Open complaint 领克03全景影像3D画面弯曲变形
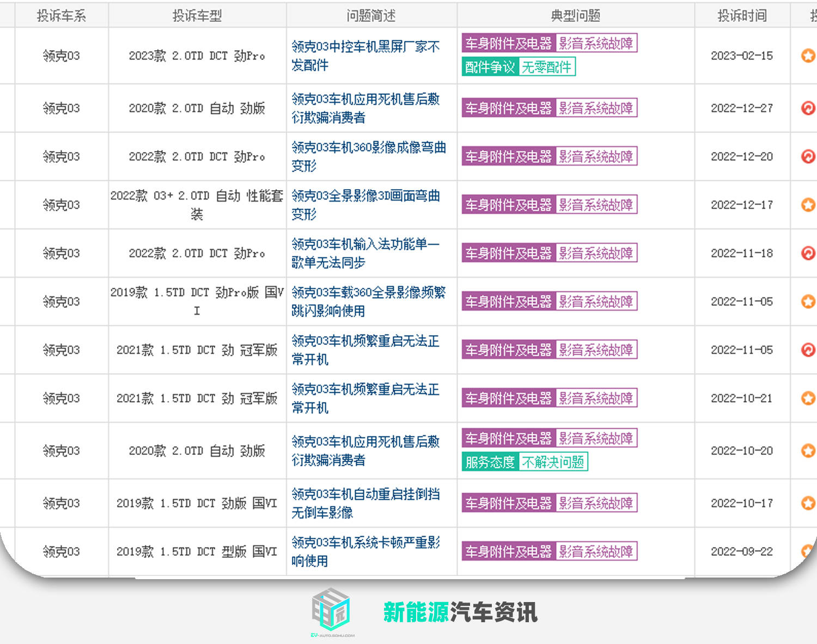The height and width of the screenshot is (644, 817). tap(365, 205)
